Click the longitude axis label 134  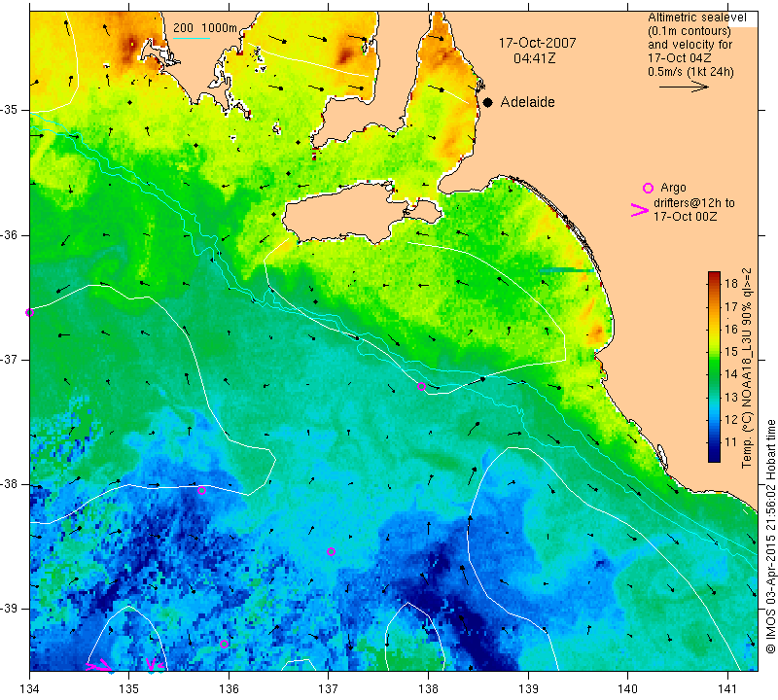tap(30, 688)
